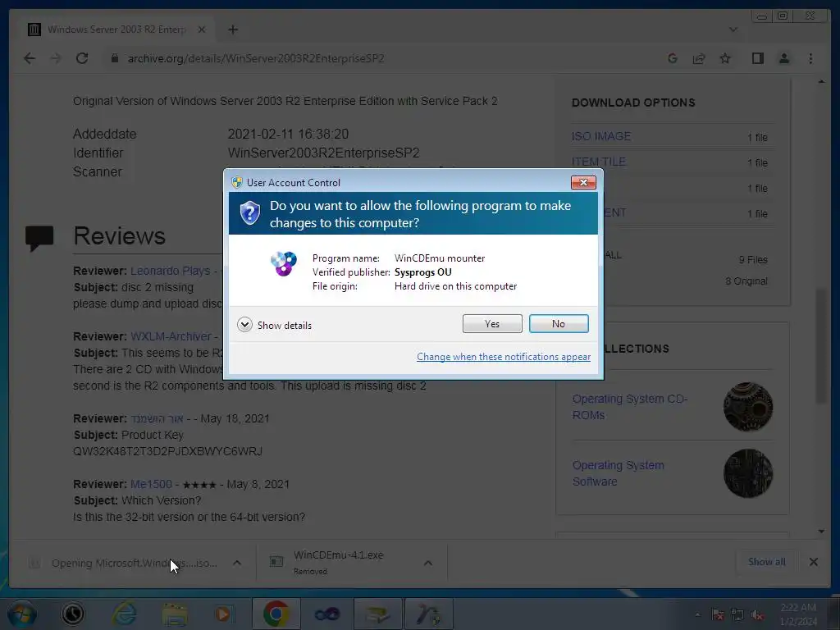Click the UAC shield question icon
The height and width of the screenshot is (630, 840).
click(x=249, y=212)
